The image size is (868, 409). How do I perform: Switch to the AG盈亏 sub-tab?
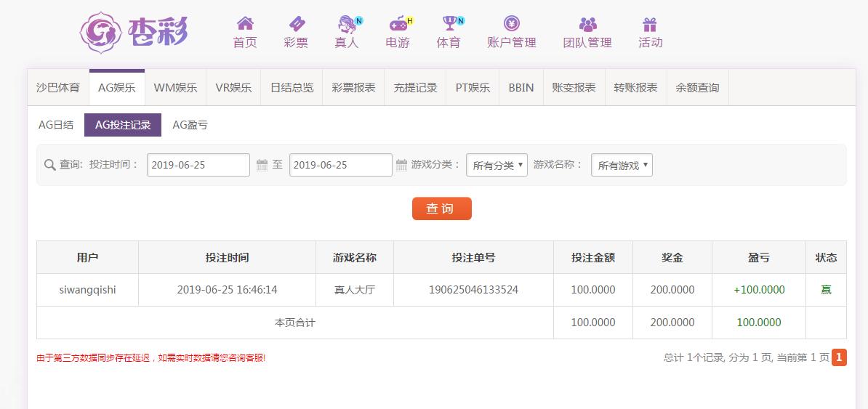(190, 125)
